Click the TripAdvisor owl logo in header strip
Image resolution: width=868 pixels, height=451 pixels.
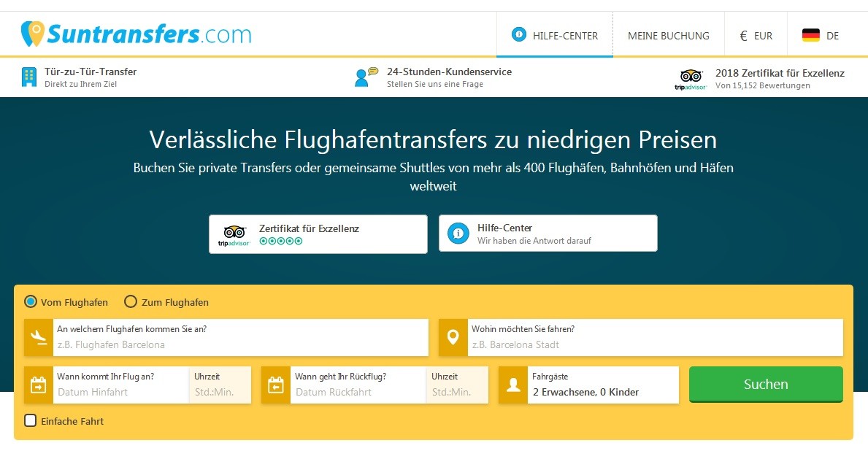tap(691, 79)
